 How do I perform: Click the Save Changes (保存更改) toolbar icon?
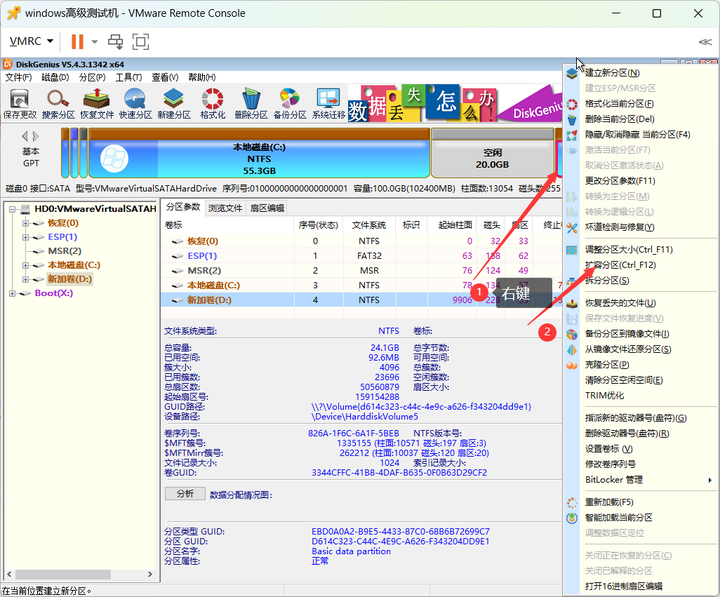20,103
